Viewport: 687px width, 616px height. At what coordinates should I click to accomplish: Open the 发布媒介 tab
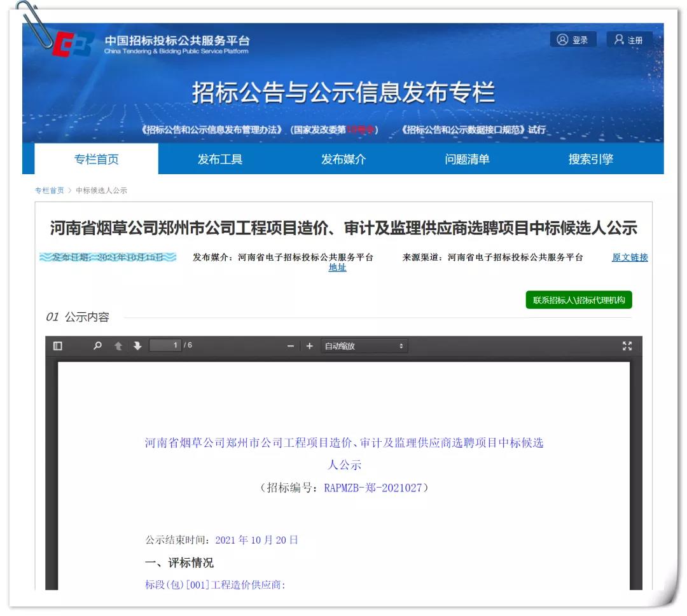pos(343,159)
